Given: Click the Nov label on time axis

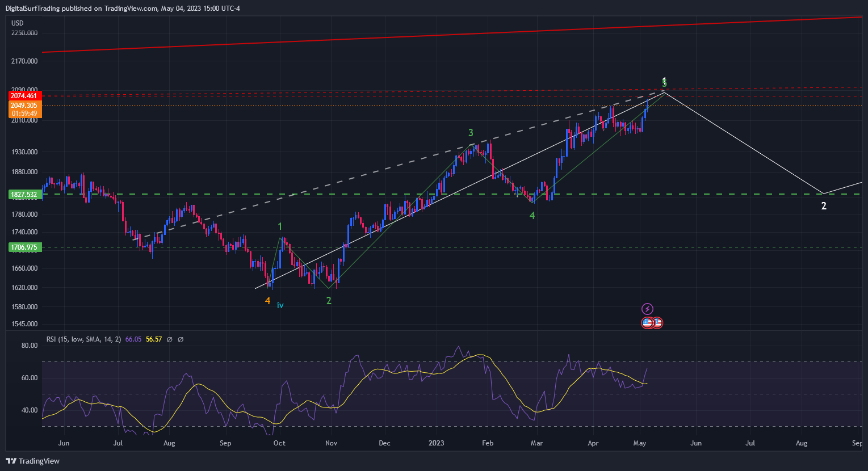Looking at the screenshot, I should (332, 443).
